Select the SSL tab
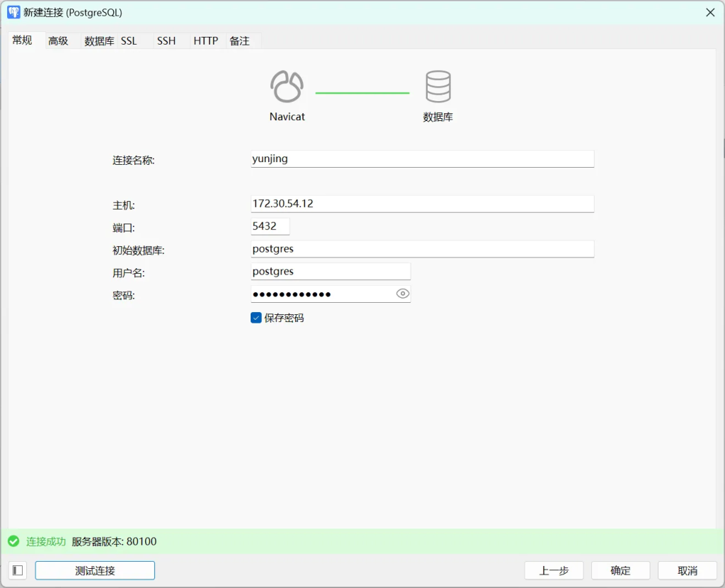 click(129, 41)
